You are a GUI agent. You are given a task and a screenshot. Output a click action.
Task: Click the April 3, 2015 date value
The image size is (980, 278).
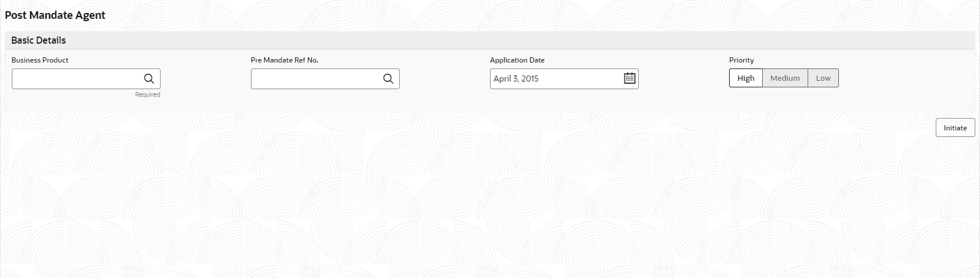(x=516, y=79)
